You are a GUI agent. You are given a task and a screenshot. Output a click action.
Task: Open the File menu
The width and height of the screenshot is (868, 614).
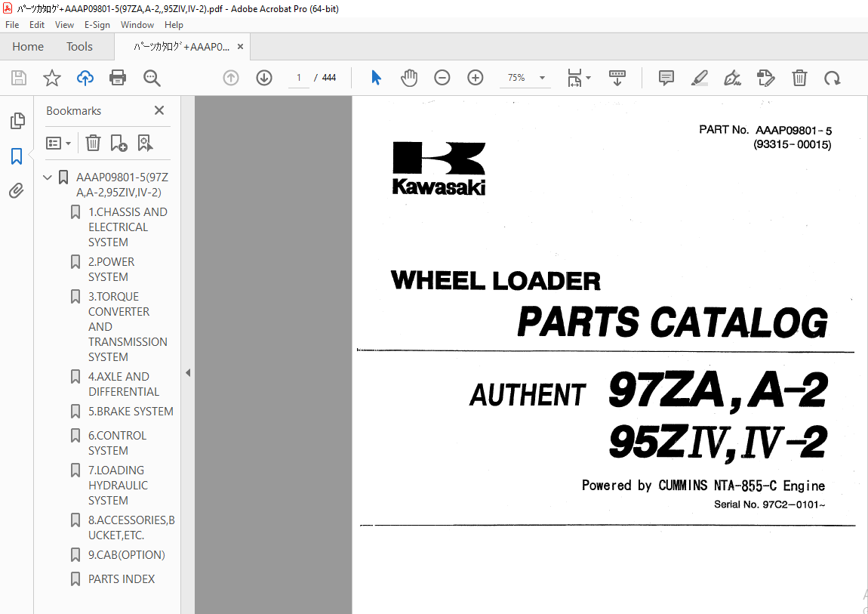[x=12, y=25]
